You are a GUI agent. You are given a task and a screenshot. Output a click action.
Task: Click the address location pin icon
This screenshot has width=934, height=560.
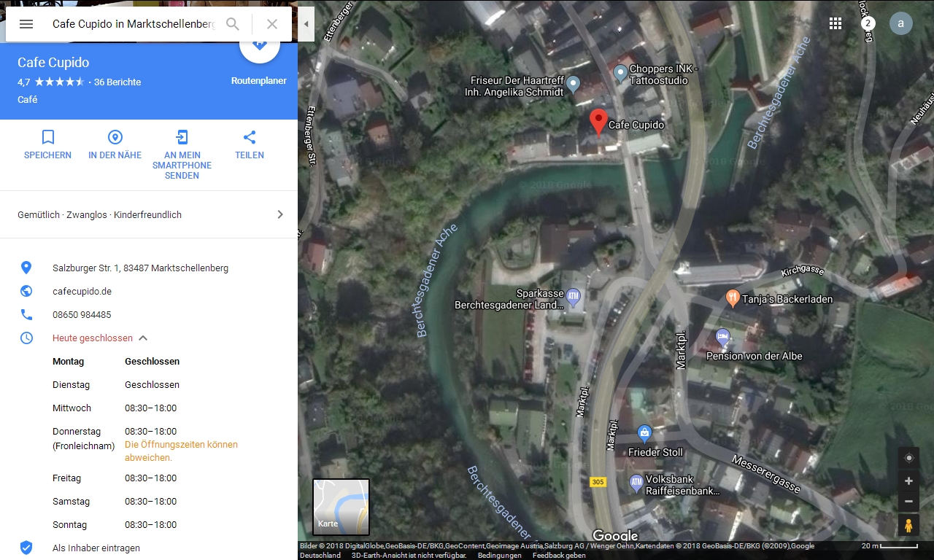click(x=26, y=268)
